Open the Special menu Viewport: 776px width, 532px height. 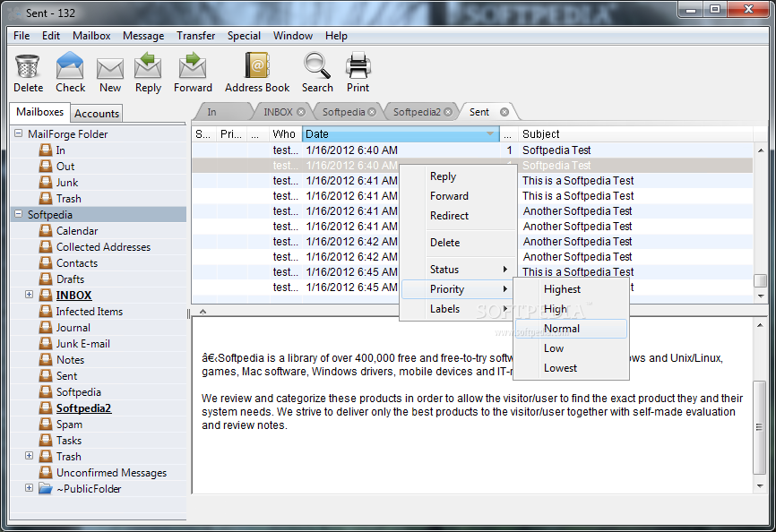[x=244, y=36]
